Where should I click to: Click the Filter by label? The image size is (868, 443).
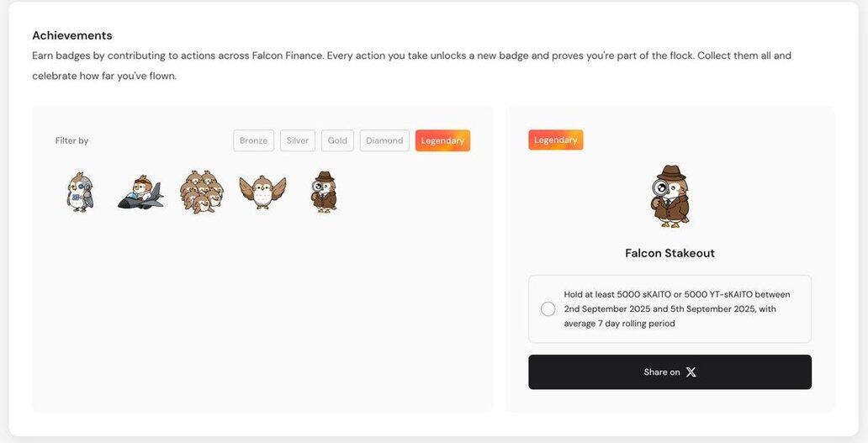(72, 140)
